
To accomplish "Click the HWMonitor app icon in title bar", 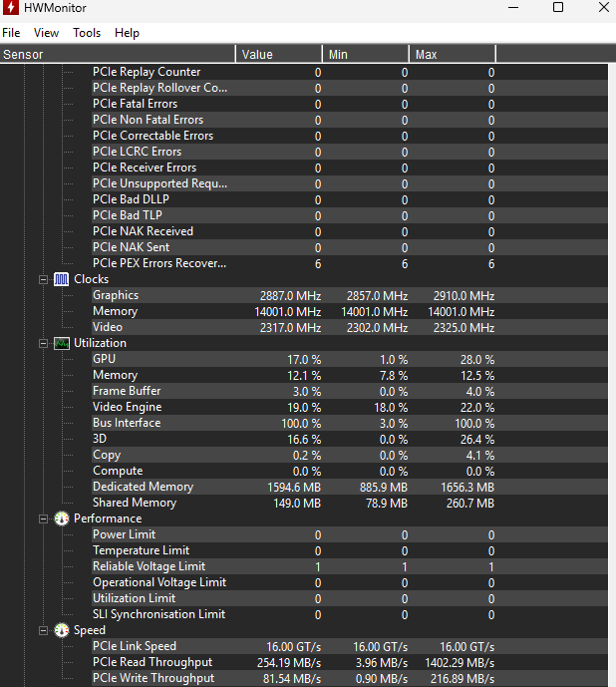I will tap(11, 7).
